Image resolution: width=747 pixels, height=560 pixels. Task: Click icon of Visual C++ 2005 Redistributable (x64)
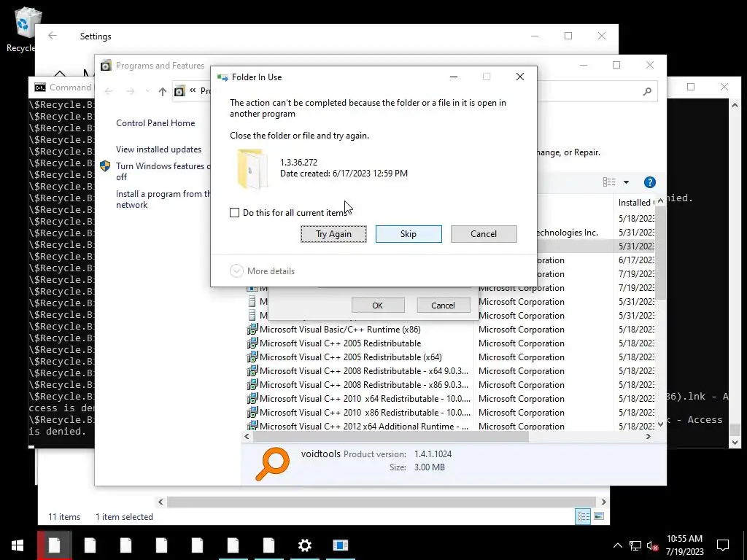pyautogui.click(x=252, y=357)
